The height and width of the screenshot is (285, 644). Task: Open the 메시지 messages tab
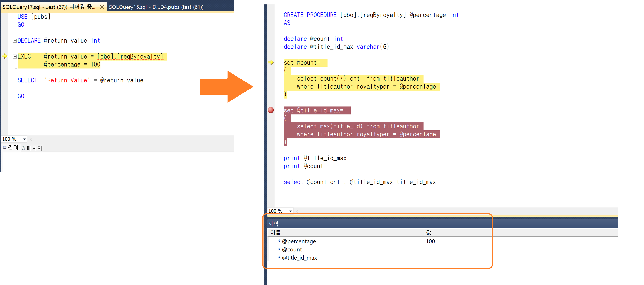click(34, 148)
